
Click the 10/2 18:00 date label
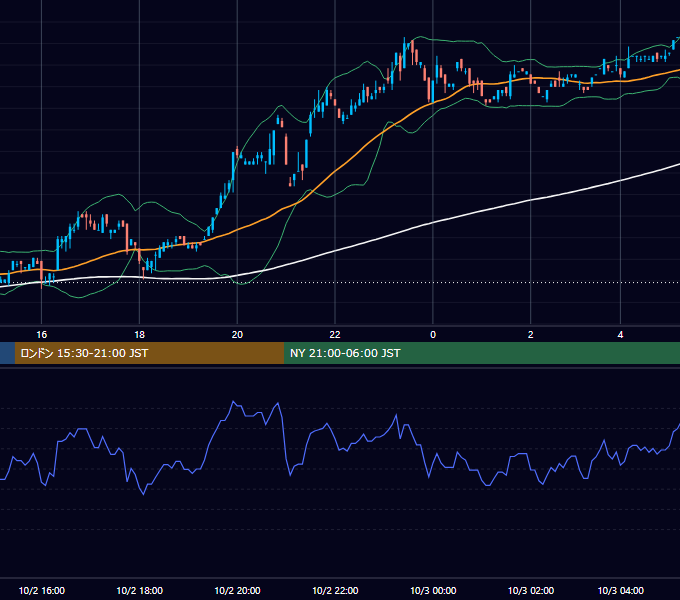(140, 590)
